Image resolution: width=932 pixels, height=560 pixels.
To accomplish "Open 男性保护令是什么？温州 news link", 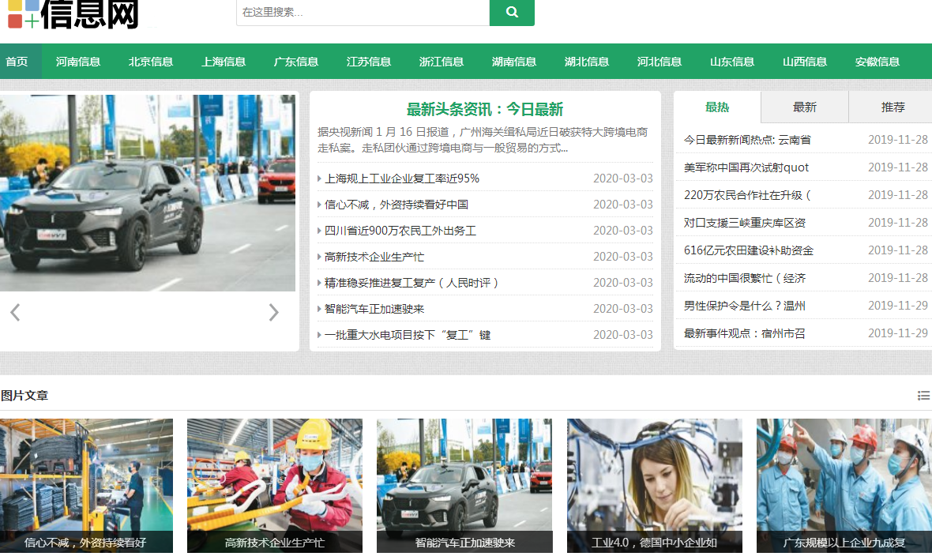I will coord(745,306).
